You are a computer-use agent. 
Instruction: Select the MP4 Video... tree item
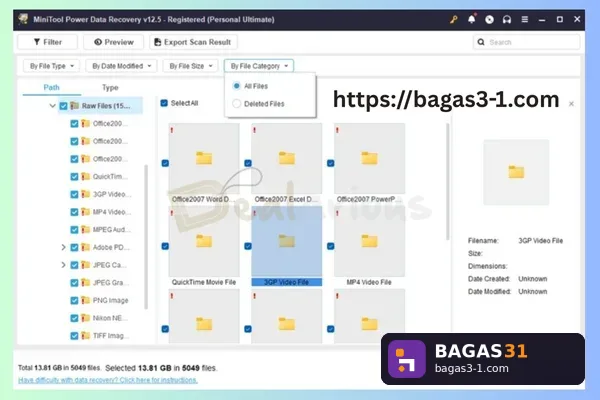[x=112, y=212]
